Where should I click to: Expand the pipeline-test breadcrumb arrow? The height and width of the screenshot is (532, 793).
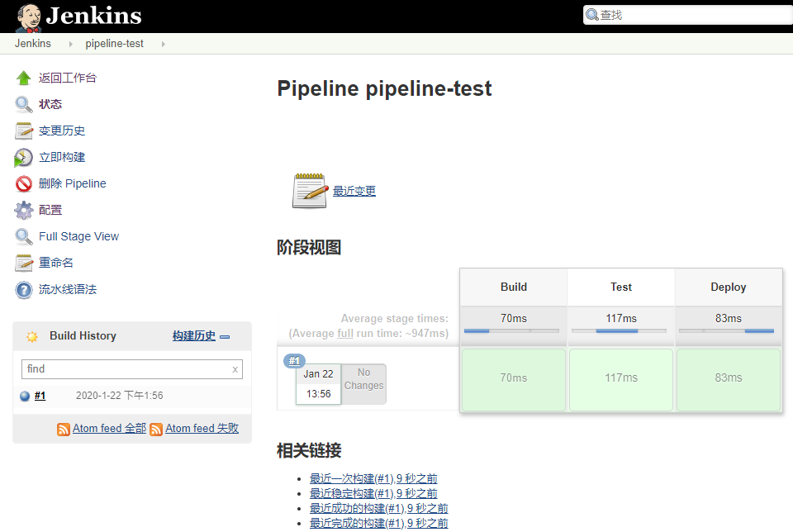point(164,44)
